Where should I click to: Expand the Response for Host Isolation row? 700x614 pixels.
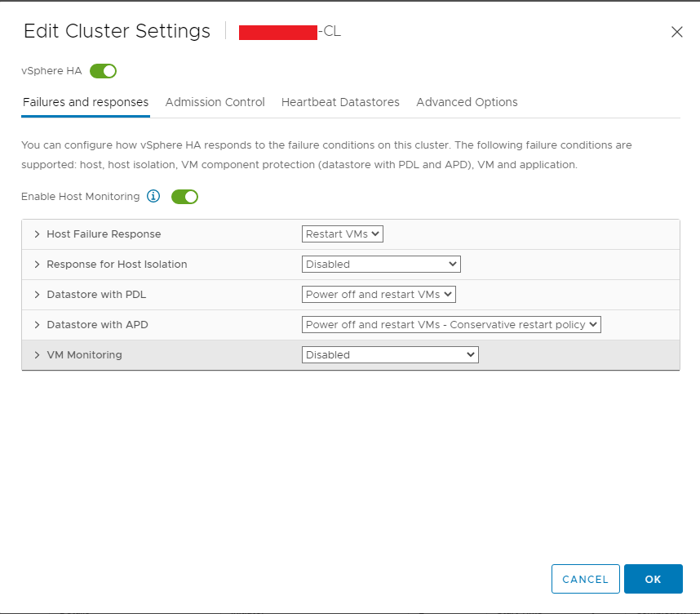37,265
